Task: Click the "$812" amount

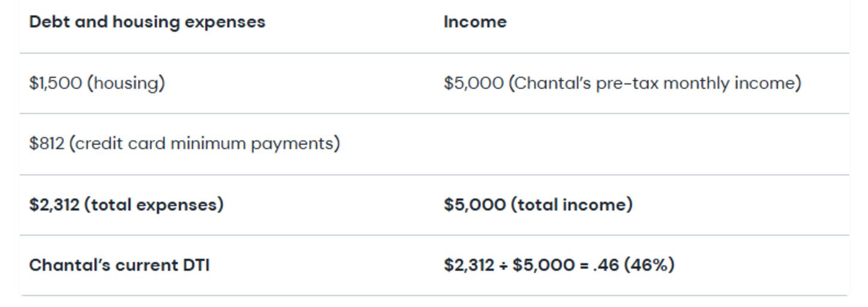Action: [x=46, y=144]
